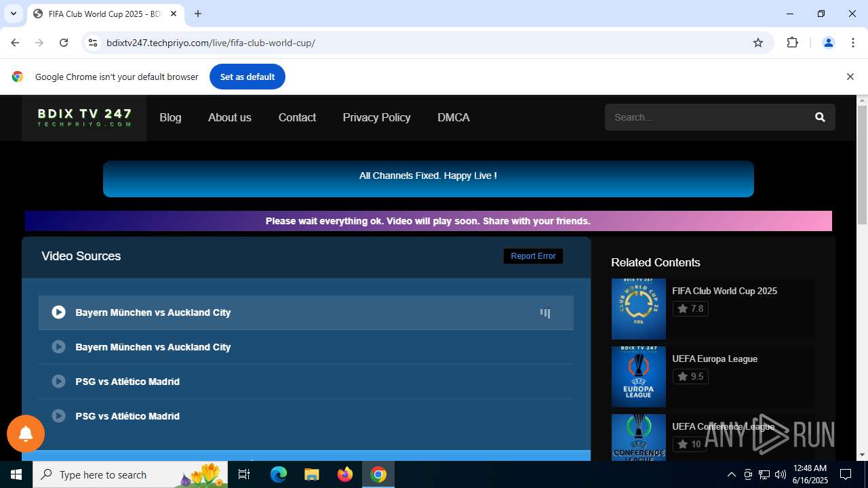Click the orange notification bell icon

pyautogui.click(x=26, y=434)
